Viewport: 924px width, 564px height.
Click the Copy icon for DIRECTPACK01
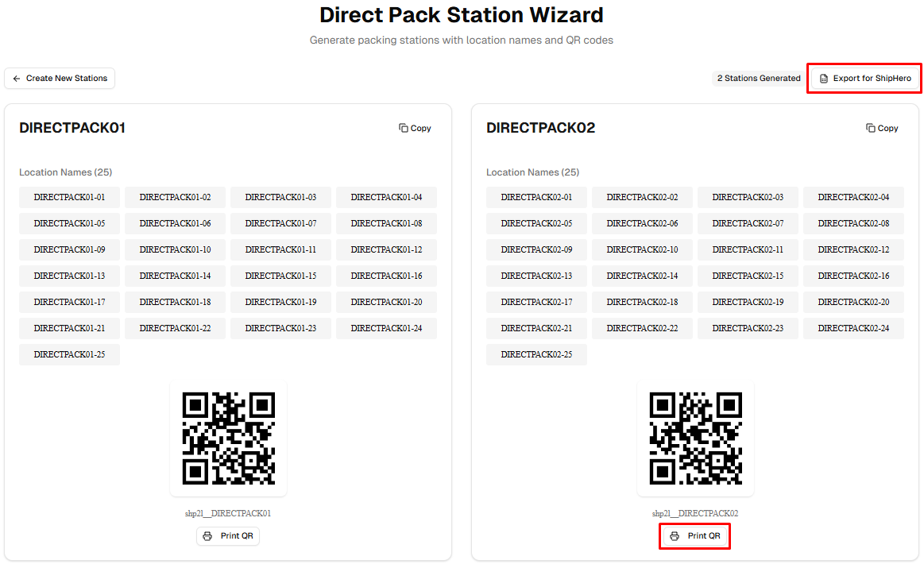[x=404, y=128]
